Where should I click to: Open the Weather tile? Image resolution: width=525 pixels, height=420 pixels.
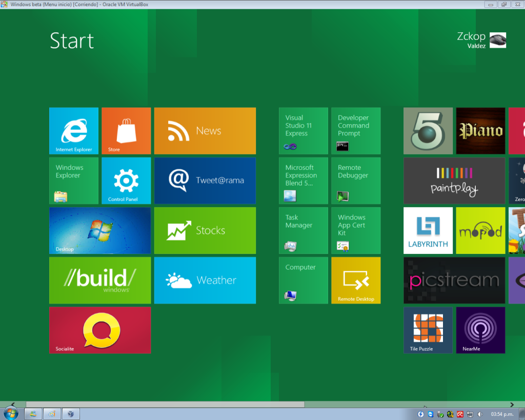(205, 281)
